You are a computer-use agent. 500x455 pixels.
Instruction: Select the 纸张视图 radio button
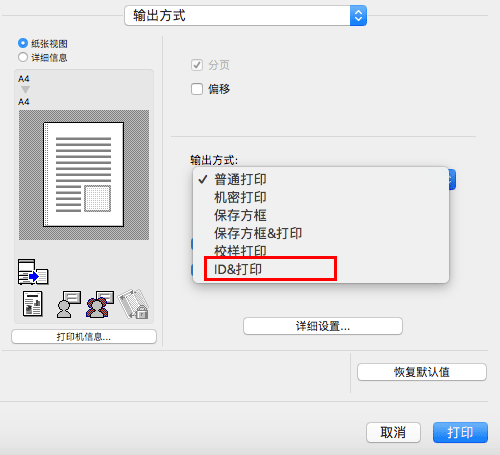(23, 43)
